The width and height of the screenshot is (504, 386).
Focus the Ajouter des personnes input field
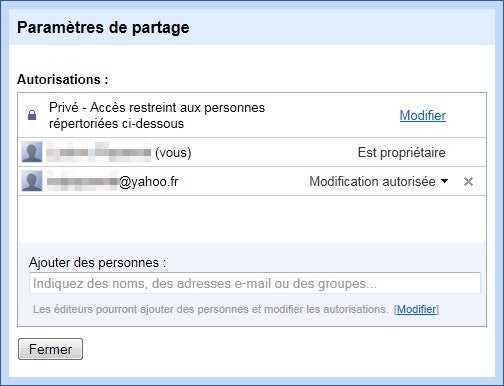point(255,283)
